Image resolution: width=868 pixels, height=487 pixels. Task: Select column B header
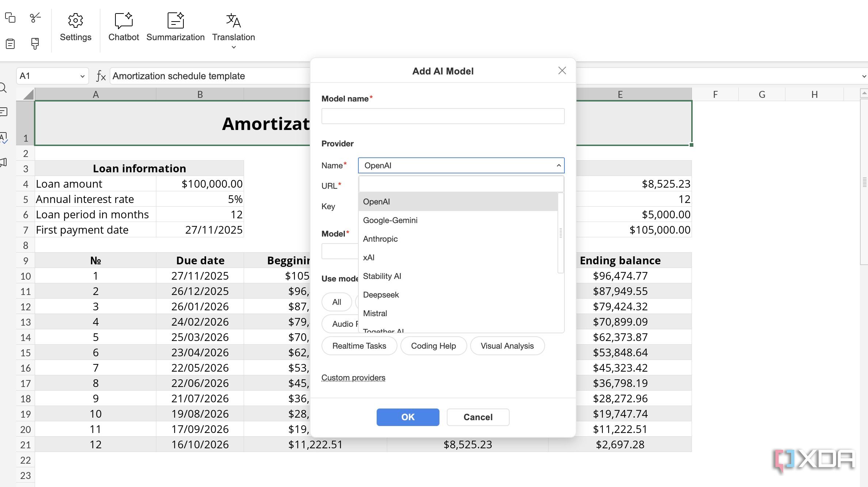[x=200, y=94]
